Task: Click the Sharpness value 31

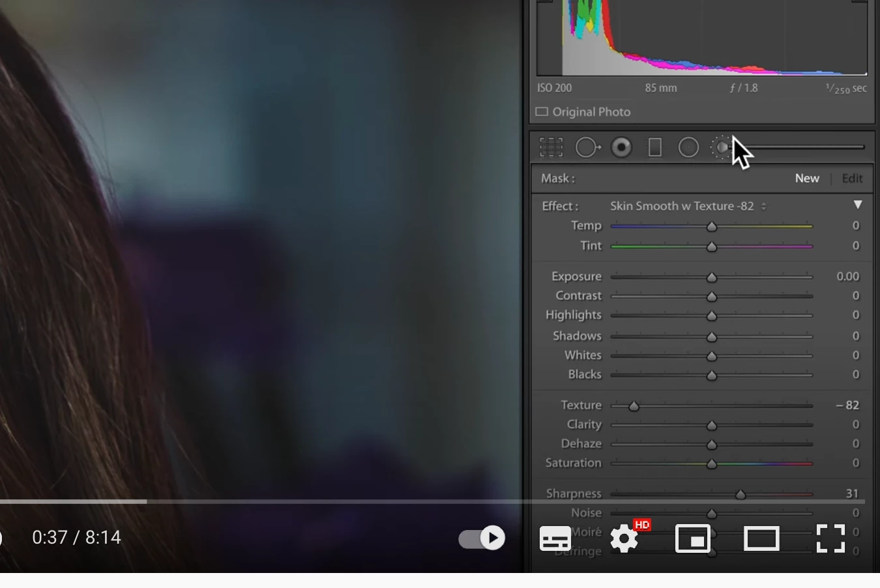Action: tap(852, 493)
